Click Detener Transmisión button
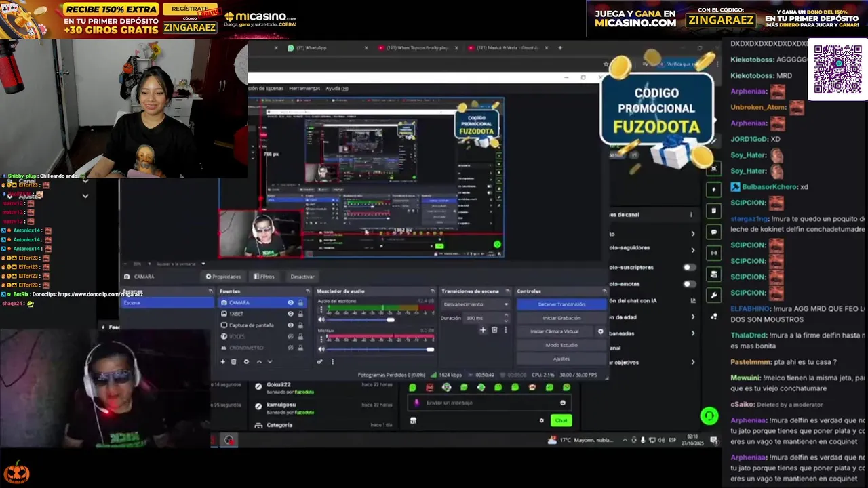Viewport: 868px width, 488px height. click(561, 304)
